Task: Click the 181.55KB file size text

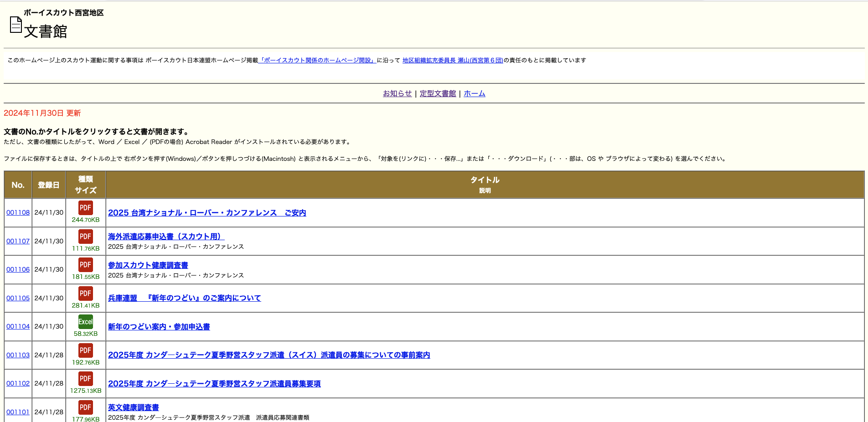Action: [86, 277]
